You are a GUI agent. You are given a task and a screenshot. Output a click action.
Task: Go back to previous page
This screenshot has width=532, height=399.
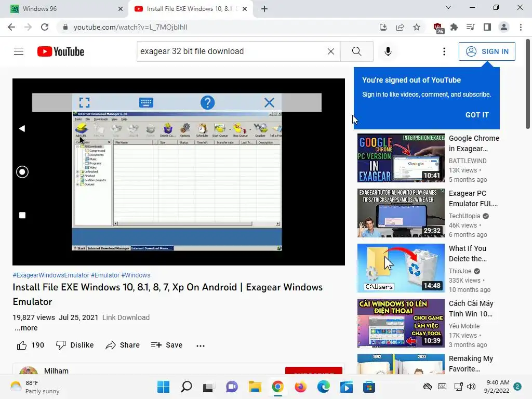(x=11, y=27)
